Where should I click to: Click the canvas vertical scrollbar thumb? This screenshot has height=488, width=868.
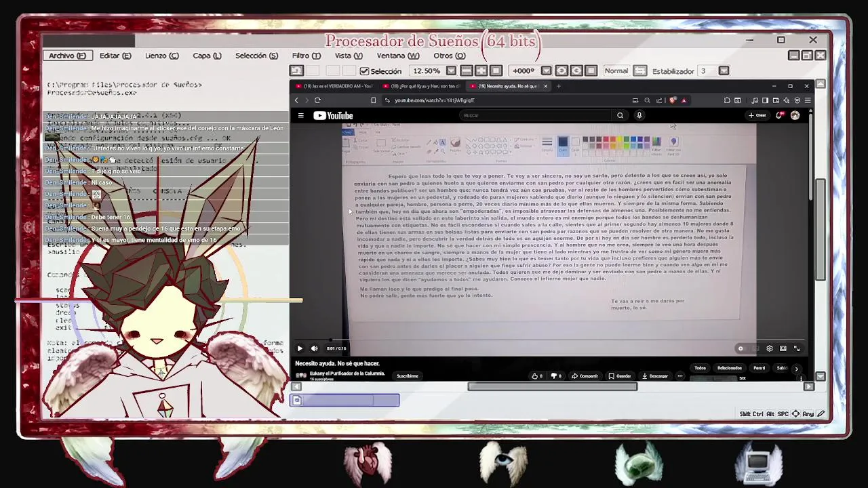tap(821, 229)
